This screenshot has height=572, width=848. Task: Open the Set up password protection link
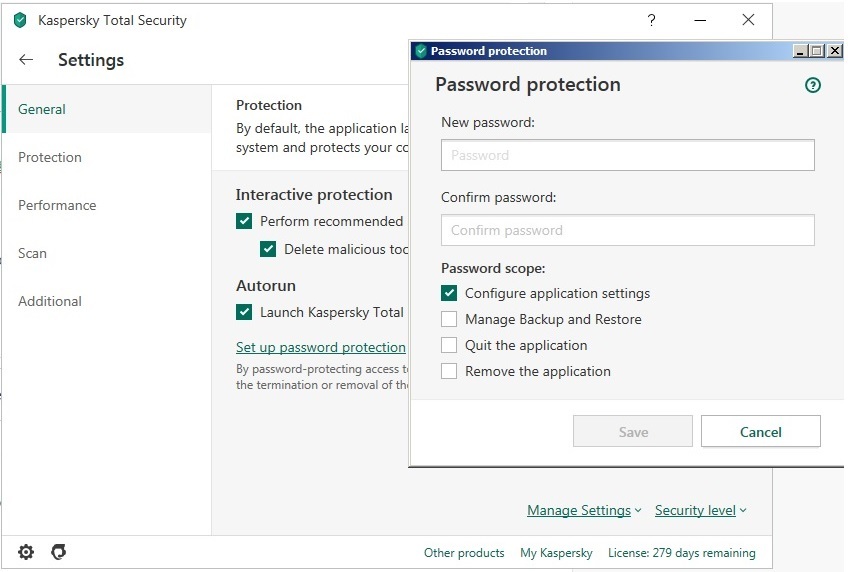click(321, 347)
